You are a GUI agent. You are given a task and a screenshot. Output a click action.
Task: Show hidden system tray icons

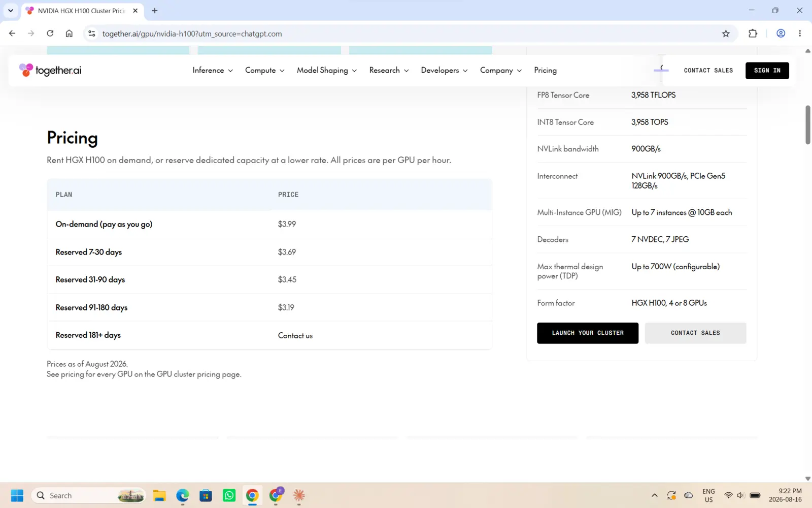pos(655,495)
